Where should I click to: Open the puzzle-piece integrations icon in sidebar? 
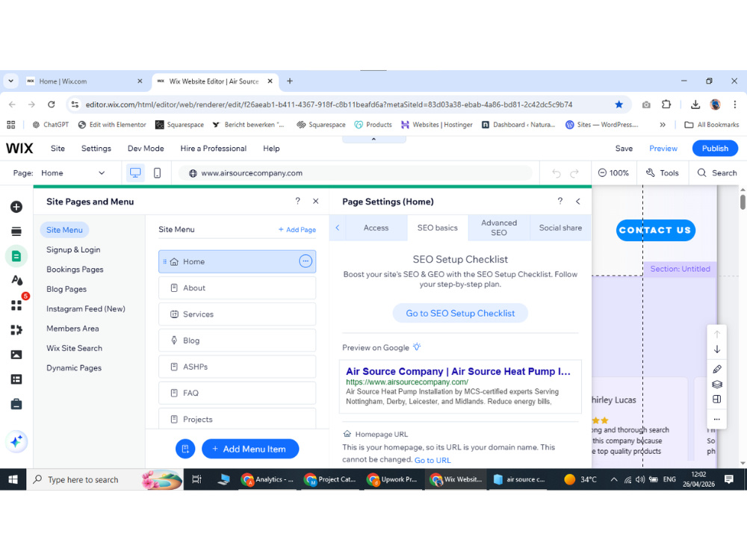pyautogui.click(x=16, y=330)
